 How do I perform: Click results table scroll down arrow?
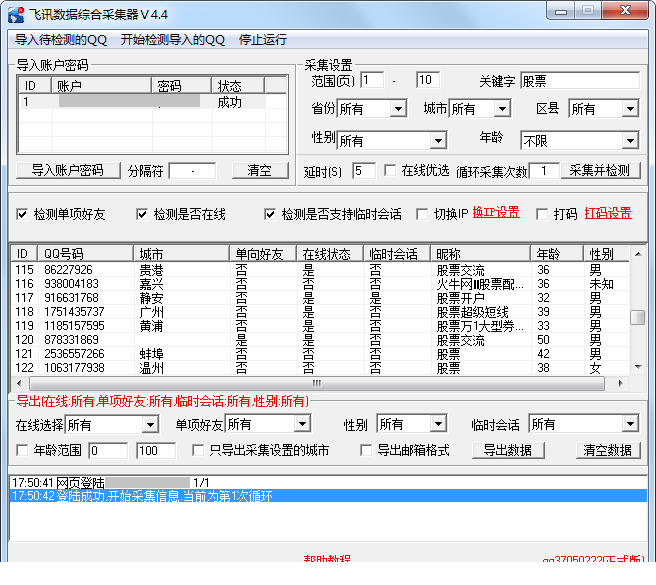[638, 367]
